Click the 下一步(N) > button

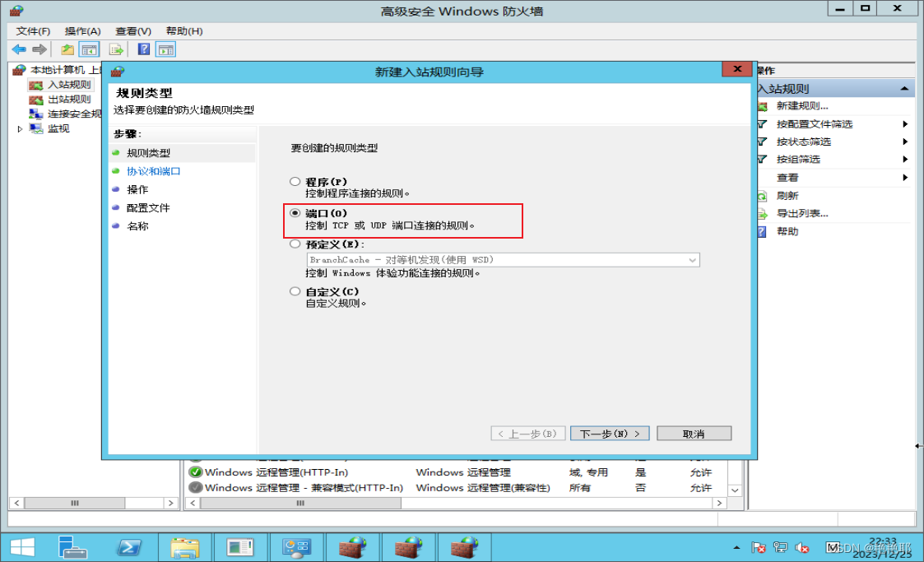click(610, 434)
